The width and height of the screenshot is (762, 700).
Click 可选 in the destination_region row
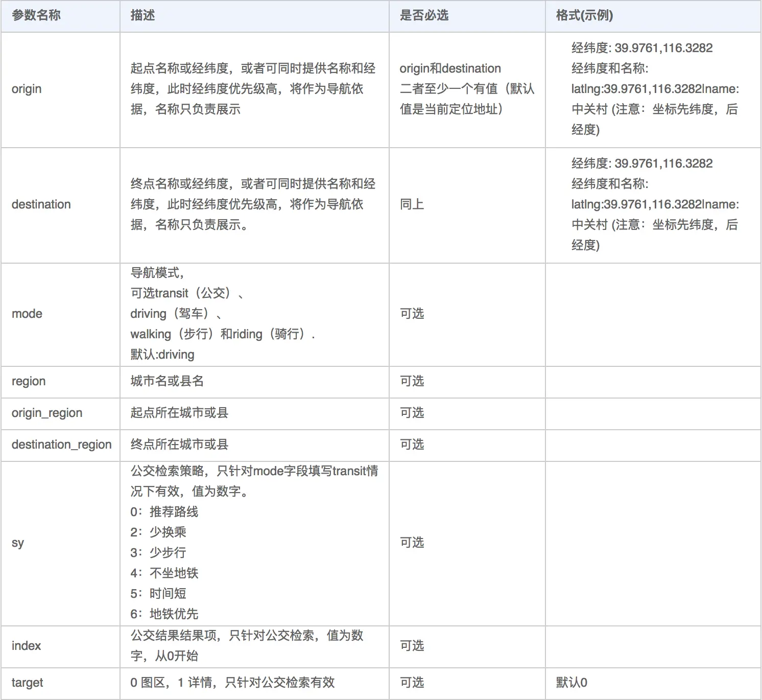(412, 445)
